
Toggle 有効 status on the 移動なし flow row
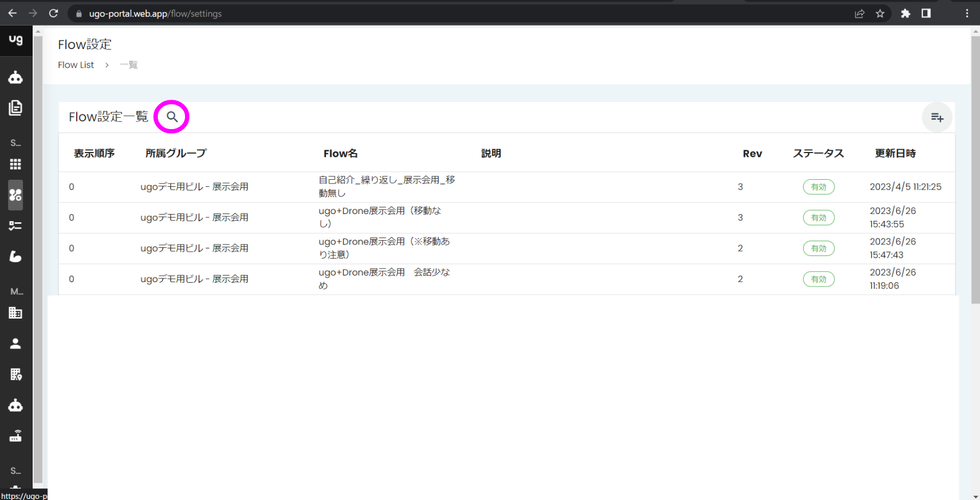pyautogui.click(x=818, y=217)
